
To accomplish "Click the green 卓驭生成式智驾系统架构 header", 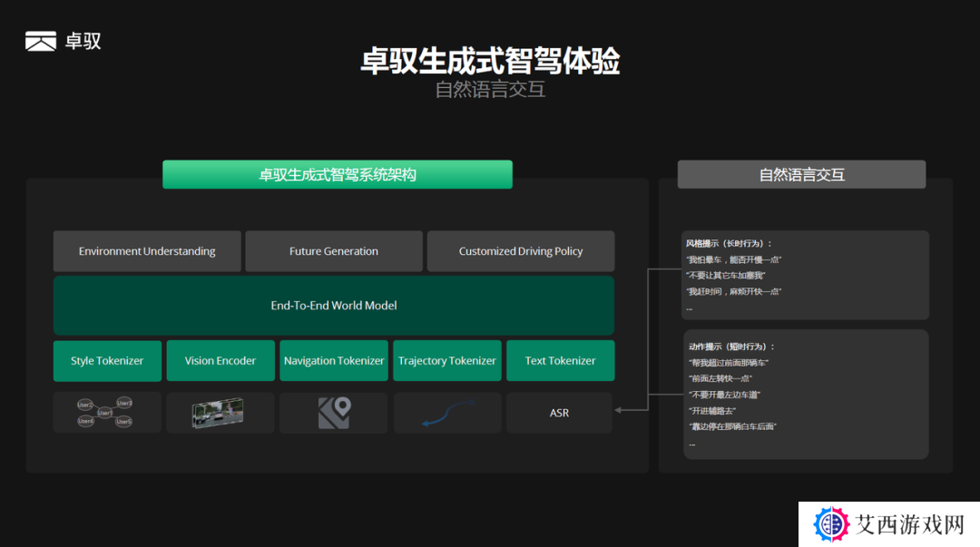I will [x=338, y=175].
